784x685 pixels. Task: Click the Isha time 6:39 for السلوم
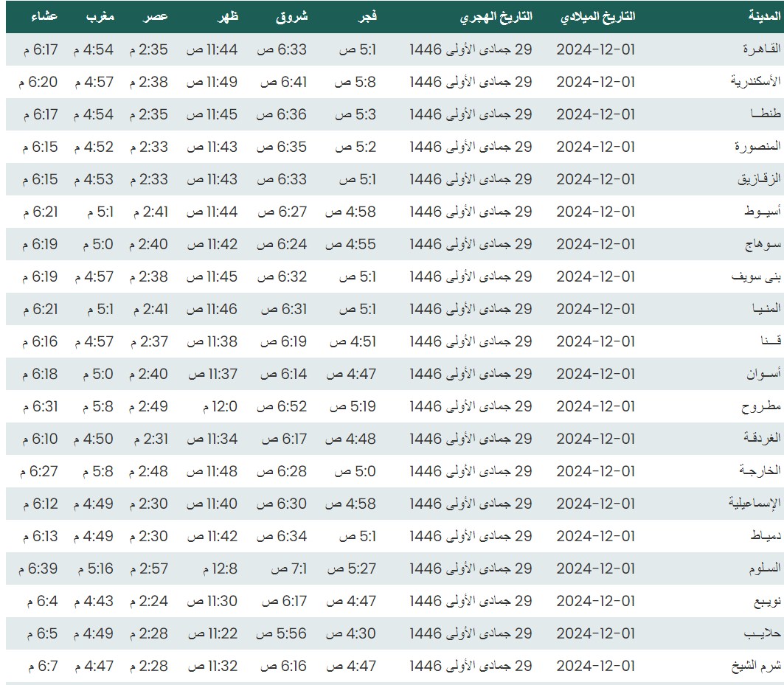click(41, 568)
